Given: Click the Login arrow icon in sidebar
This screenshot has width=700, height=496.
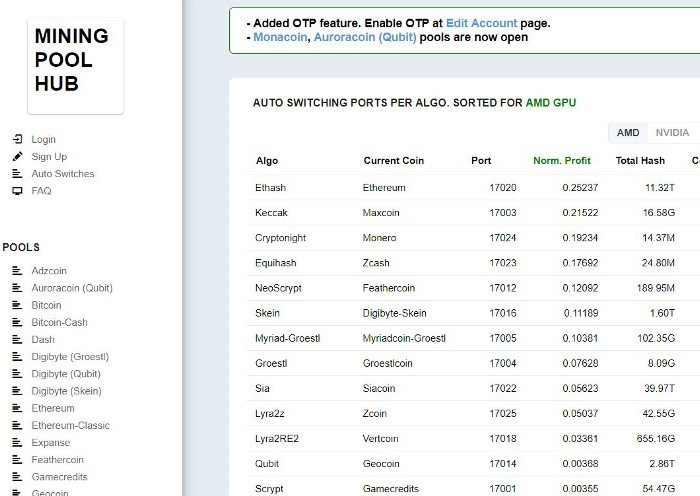Looking at the screenshot, I should click(17, 140).
